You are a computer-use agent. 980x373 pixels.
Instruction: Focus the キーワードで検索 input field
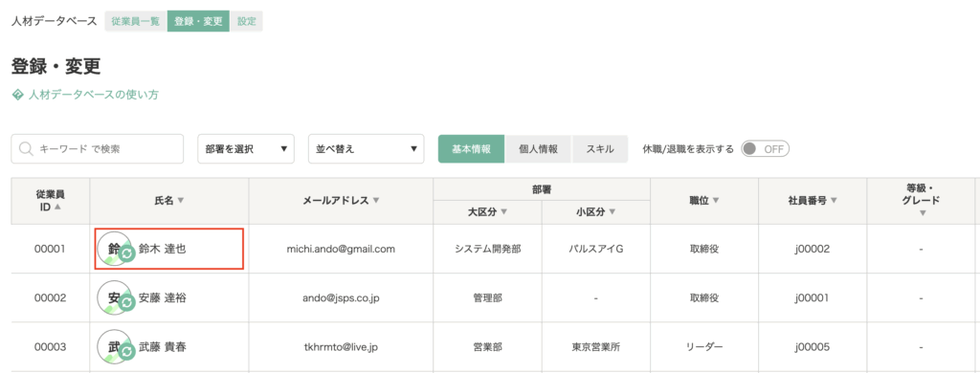(98, 149)
